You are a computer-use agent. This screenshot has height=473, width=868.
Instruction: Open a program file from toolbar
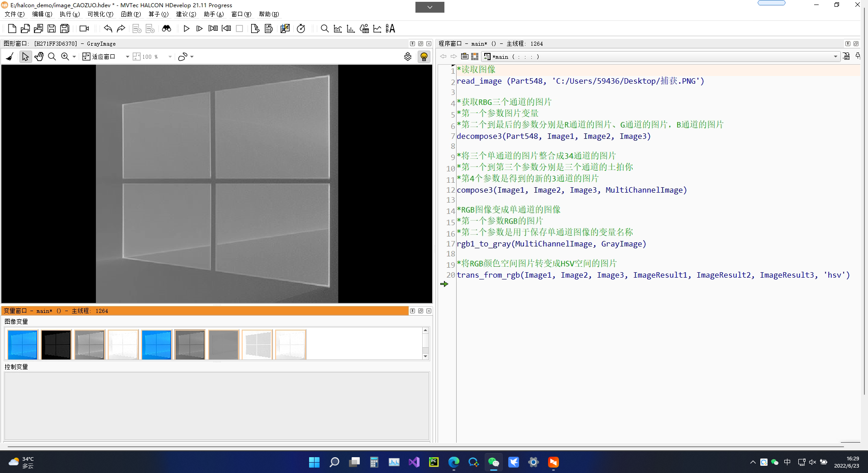point(25,28)
